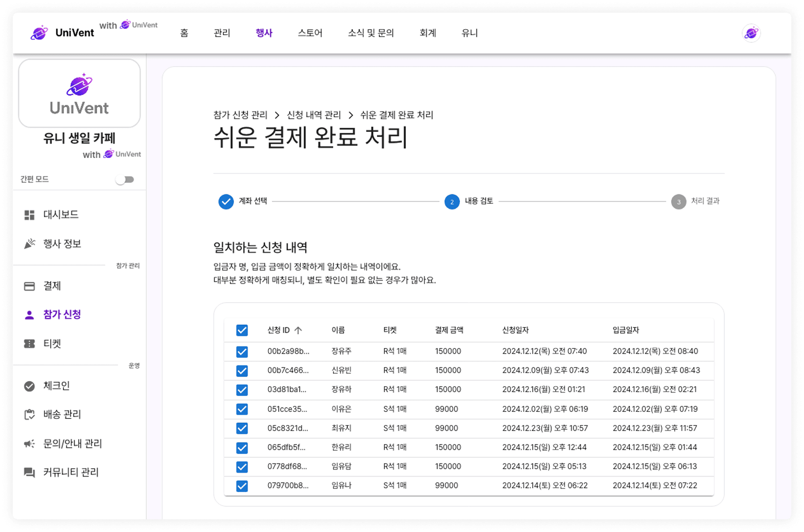The height and width of the screenshot is (532, 804).
Task: Click the 배송 관리 package icon
Action: [30, 415]
